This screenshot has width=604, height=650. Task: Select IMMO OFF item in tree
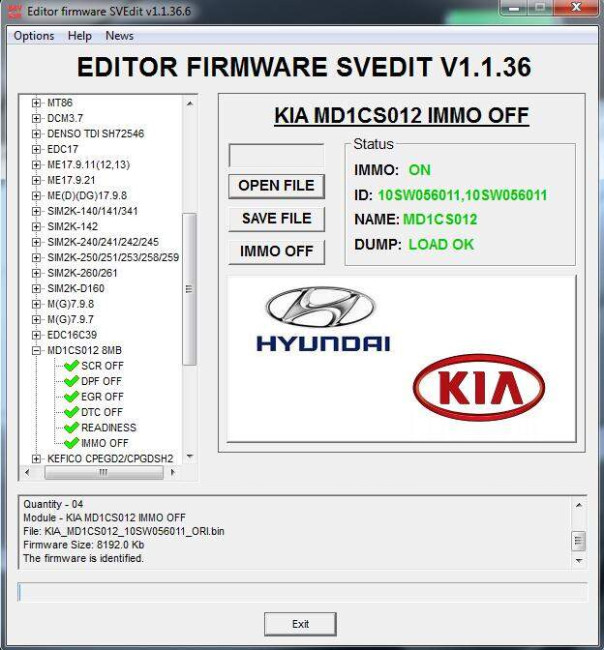click(104, 443)
